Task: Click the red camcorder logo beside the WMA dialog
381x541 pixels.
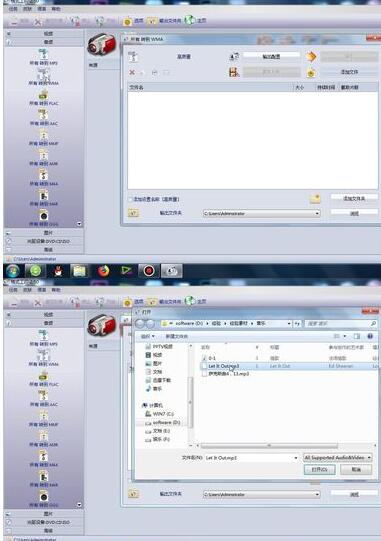Action: 101,44
